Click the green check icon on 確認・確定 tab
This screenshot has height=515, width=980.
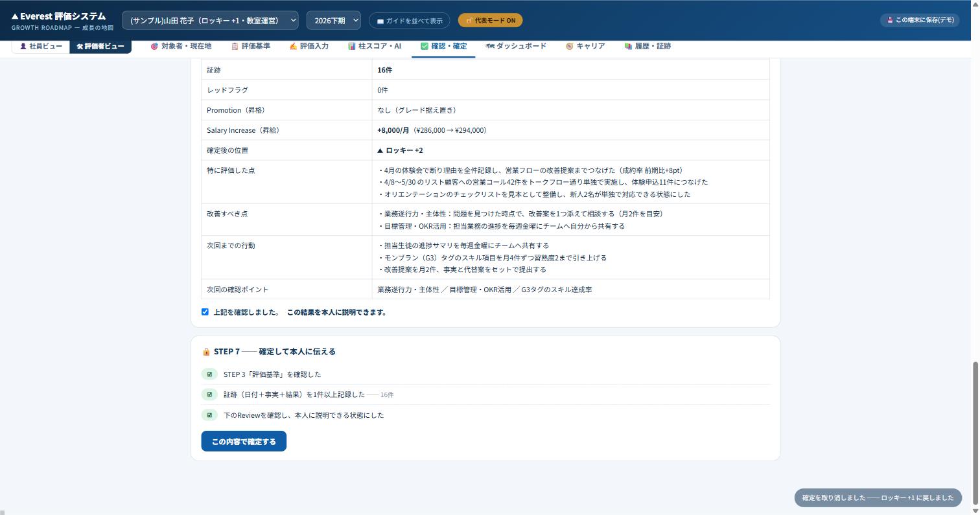[425, 46]
